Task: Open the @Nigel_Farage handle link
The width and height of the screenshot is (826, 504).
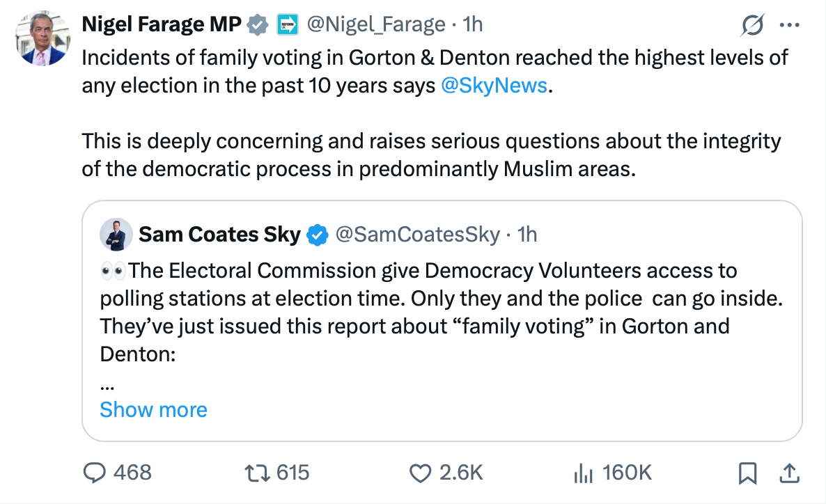Action: pyautogui.click(x=375, y=24)
